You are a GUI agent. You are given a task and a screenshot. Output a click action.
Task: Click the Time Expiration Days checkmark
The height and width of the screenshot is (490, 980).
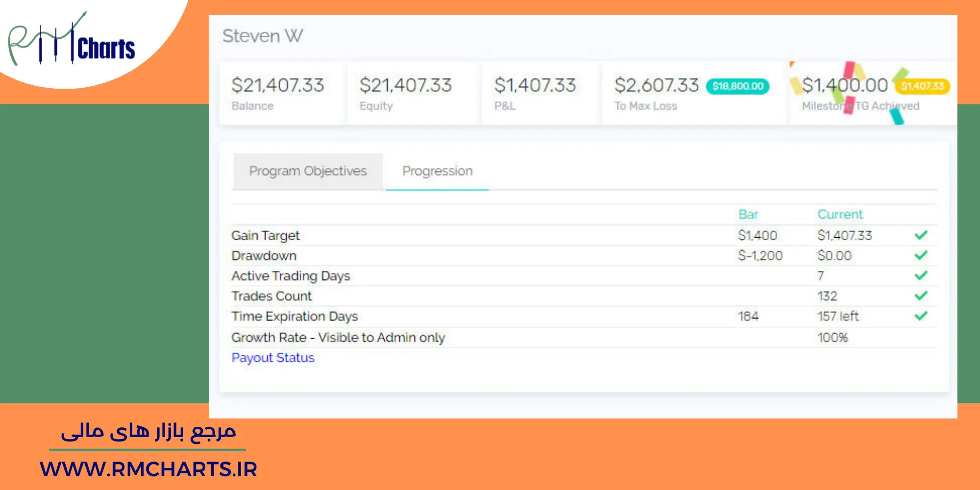(x=921, y=316)
